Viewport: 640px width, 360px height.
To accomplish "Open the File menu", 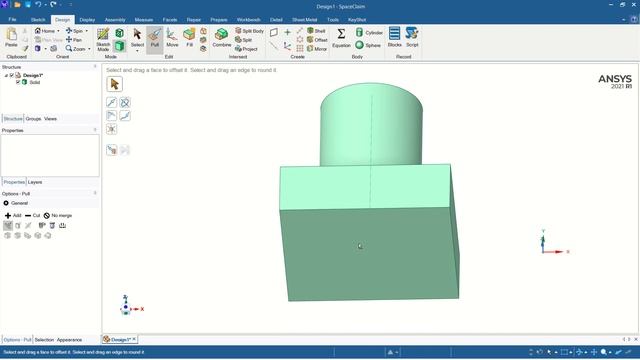I will 12,20.
